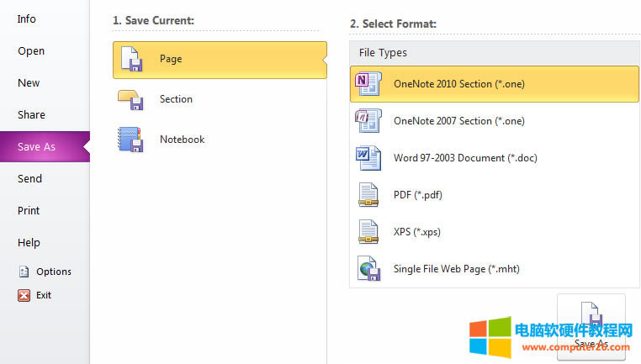This screenshot has width=641, height=364.
Task: Select New in the backstage menu
Action: 29,82
